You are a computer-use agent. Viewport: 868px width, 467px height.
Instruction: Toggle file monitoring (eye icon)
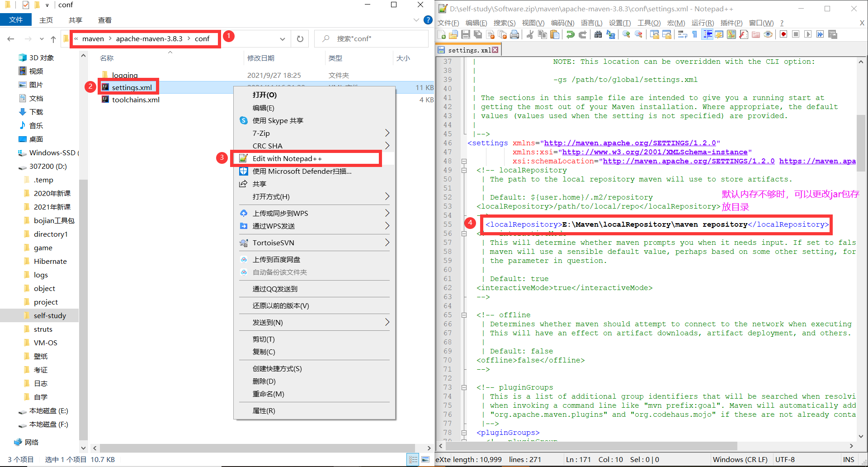tap(768, 35)
